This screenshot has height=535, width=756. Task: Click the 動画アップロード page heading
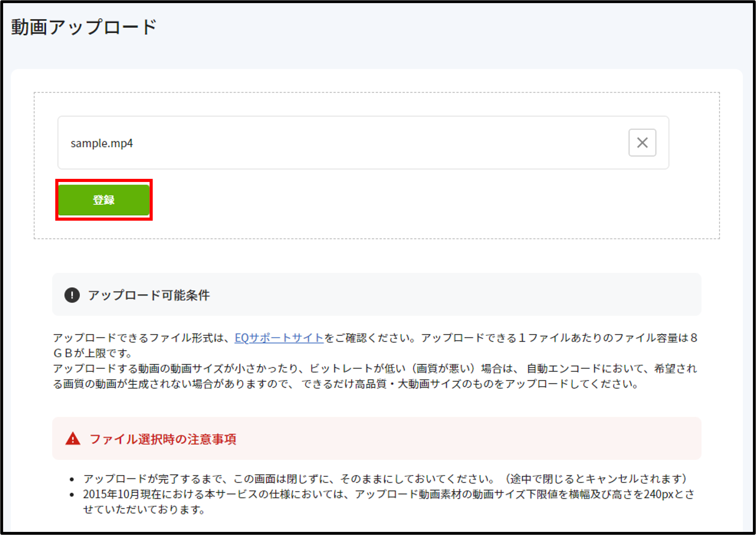[84, 27]
